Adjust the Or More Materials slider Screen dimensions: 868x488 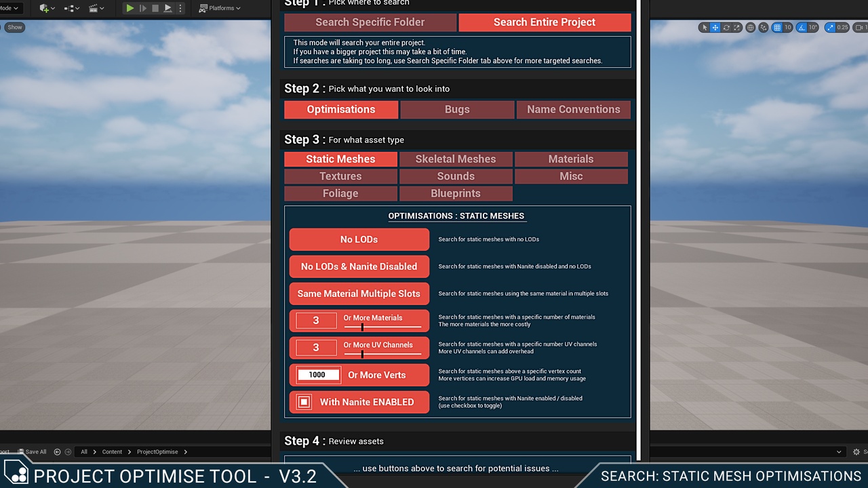click(x=382, y=327)
